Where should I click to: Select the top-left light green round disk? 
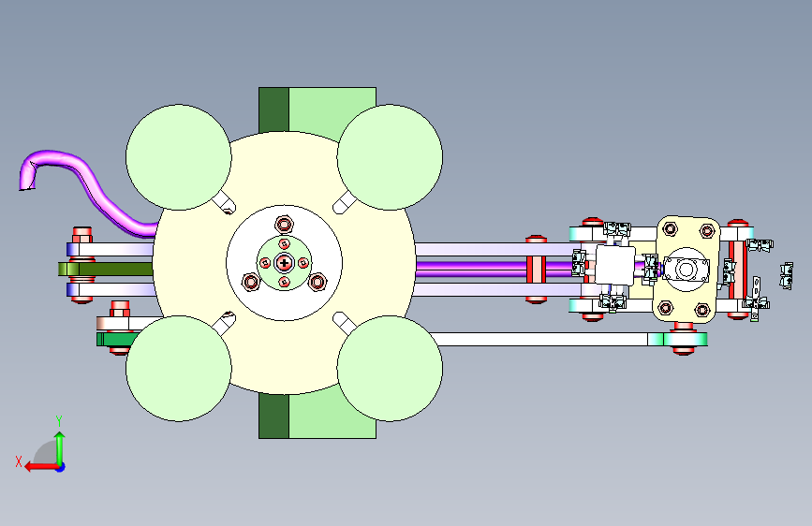(179, 157)
